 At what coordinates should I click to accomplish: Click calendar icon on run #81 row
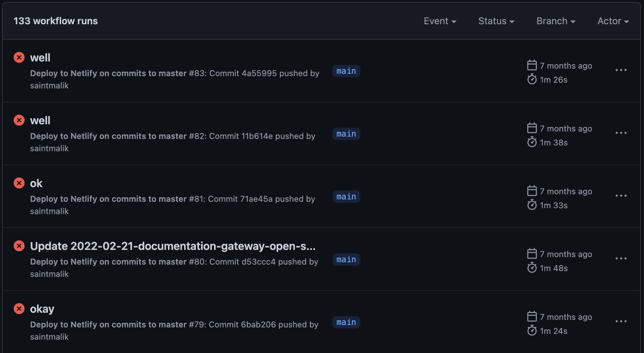coord(532,190)
